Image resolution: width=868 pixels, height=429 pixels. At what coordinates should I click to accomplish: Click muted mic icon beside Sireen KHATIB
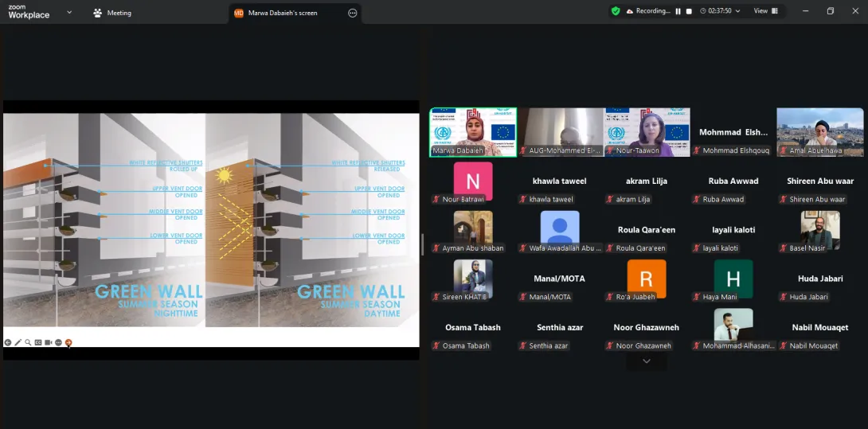click(436, 297)
